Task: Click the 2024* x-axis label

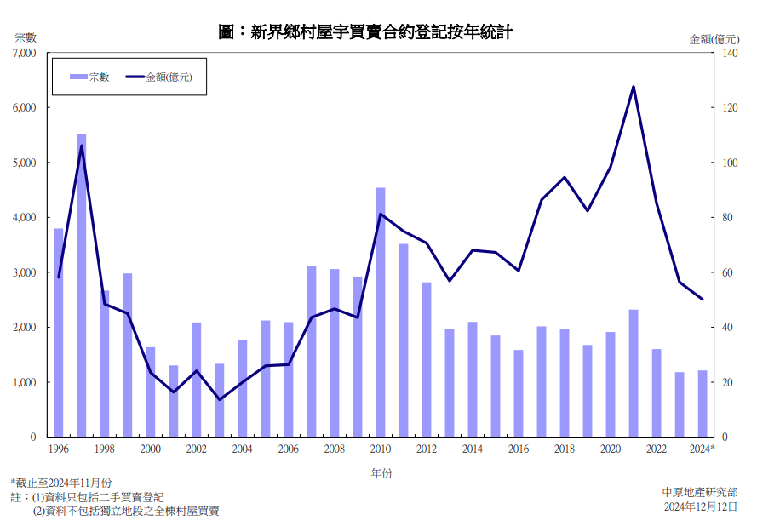Action: pos(703,449)
